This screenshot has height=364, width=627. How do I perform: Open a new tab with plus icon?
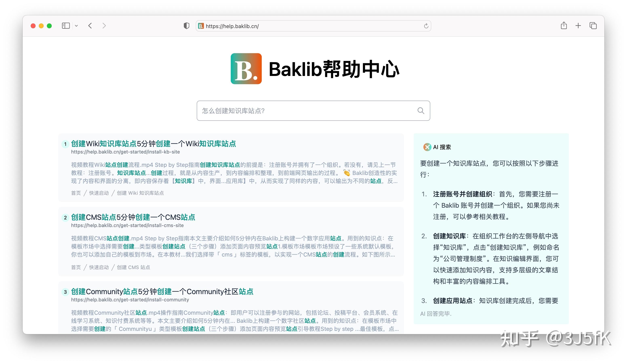(578, 26)
